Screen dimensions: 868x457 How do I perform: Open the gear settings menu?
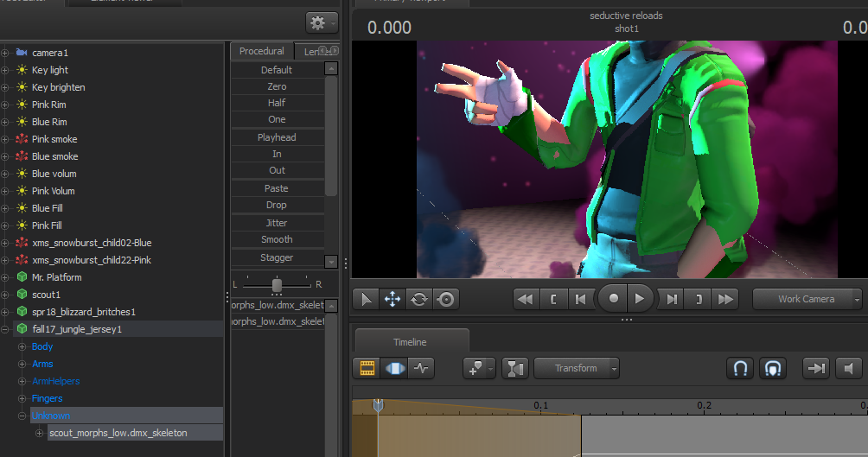coord(322,22)
